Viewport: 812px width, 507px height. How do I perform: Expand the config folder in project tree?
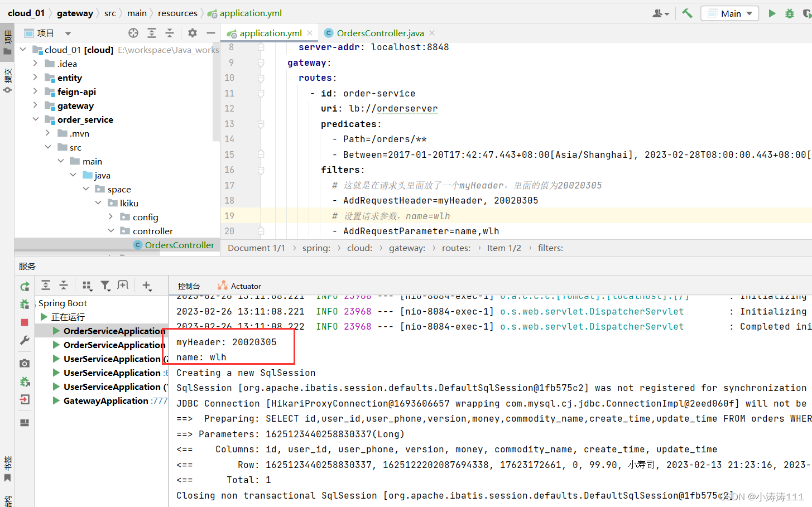111,217
